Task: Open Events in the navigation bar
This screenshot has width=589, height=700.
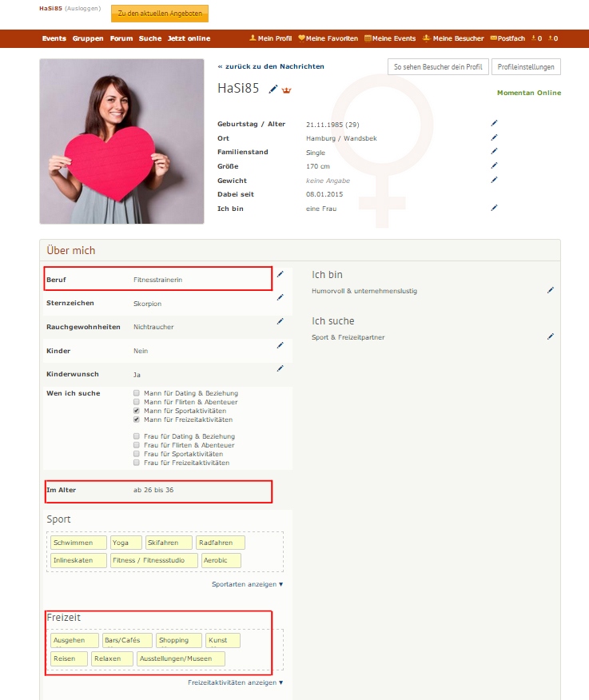Action: (x=54, y=38)
